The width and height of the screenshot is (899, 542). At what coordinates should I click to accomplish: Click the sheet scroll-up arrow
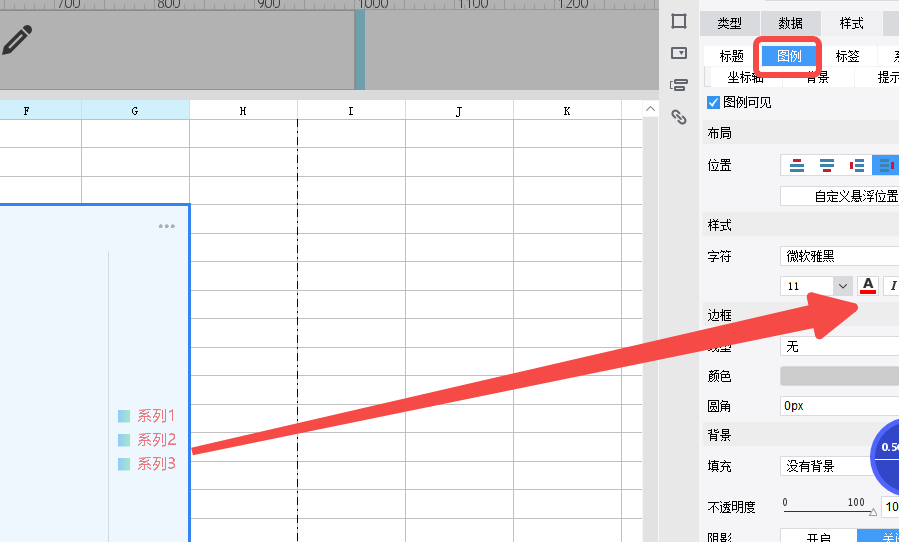pos(650,109)
